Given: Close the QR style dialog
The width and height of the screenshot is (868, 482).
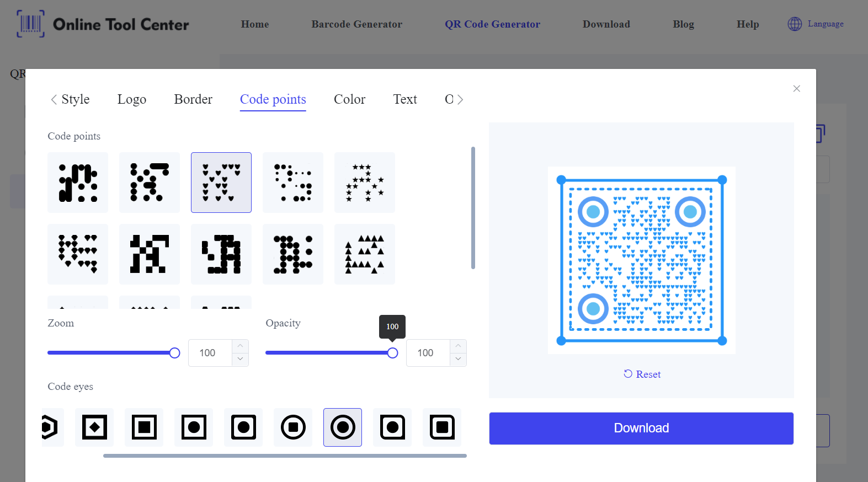Looking at the screenshot, I should click(796, 88).
